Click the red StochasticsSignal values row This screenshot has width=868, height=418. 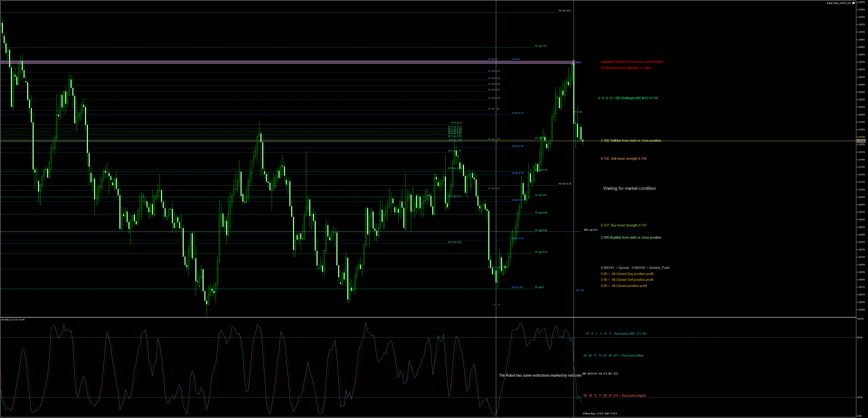click(x=614, y=395)
